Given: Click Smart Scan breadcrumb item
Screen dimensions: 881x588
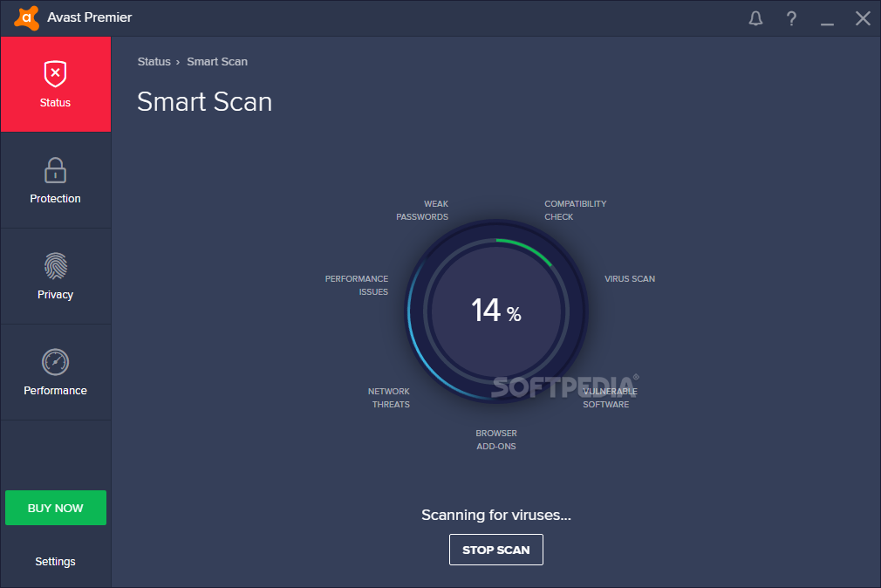Looking at the screenshot, I should (217, 62).
